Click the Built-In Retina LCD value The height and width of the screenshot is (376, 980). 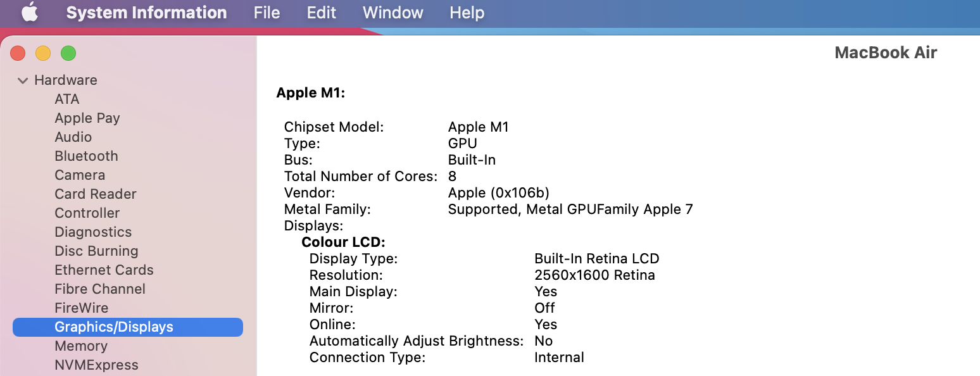click(x=597, y=258)
